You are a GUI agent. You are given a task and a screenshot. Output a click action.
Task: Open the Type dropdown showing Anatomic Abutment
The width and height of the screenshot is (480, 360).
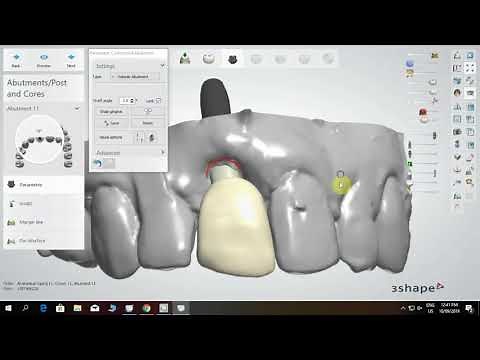point(135,77)
